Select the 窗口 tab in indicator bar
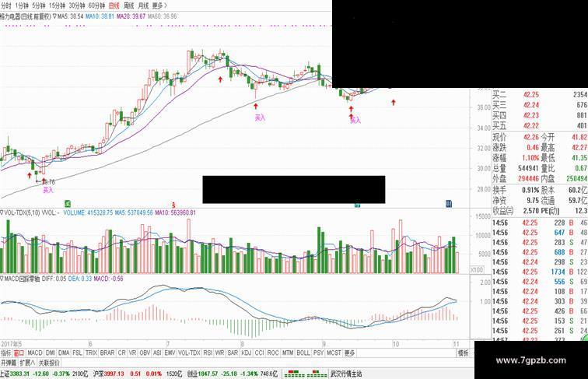 pyautogui.click(x=19, y=353)
